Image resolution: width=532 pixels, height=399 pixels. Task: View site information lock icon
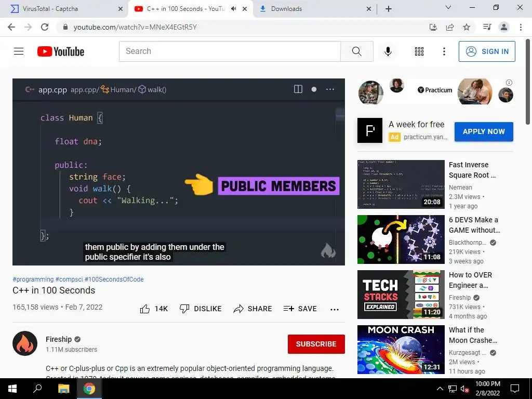65,27
